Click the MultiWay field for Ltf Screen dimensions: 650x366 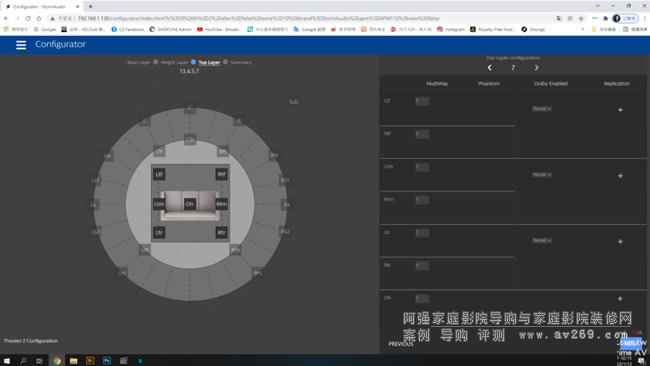(x=422, y=101)
